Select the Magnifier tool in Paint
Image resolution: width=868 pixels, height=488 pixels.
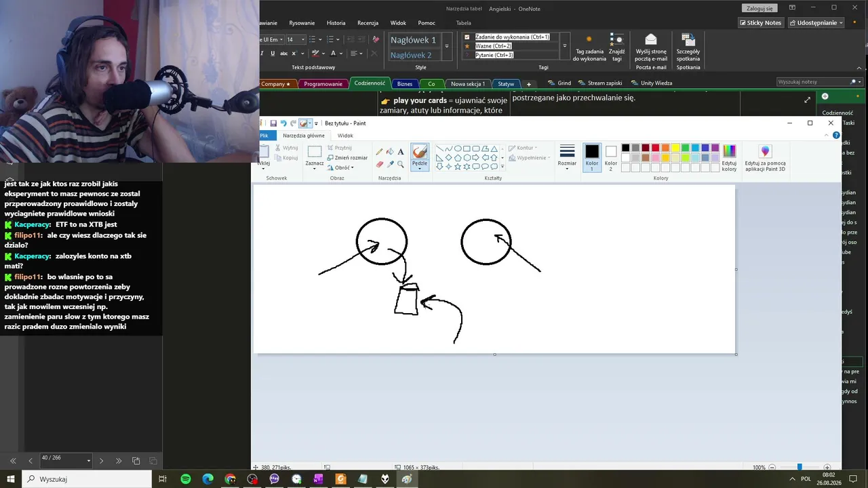pyautogui.click(x=401, y=164)
